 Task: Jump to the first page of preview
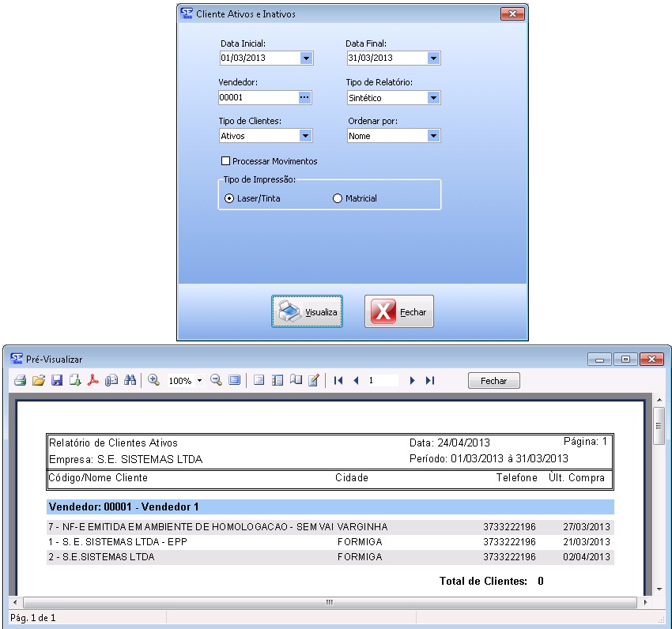[338, 381]
